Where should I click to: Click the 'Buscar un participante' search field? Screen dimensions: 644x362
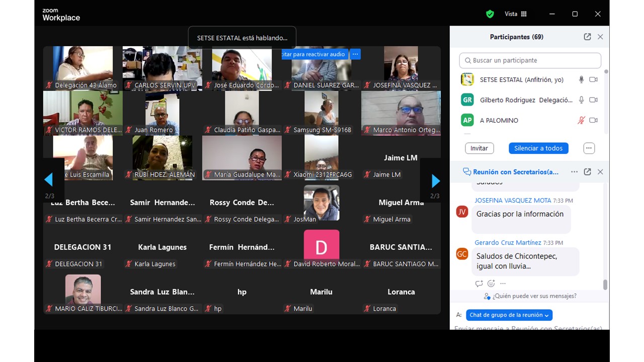click(530, 60)
